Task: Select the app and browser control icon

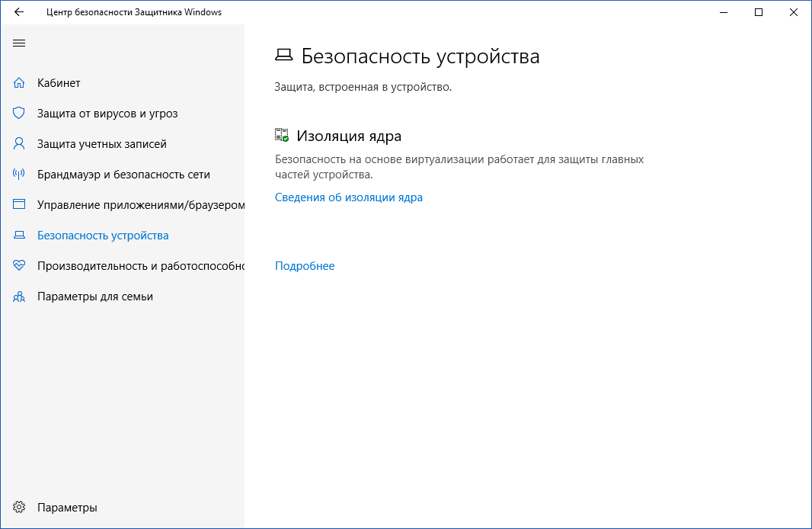Action: tap(18, 204)
